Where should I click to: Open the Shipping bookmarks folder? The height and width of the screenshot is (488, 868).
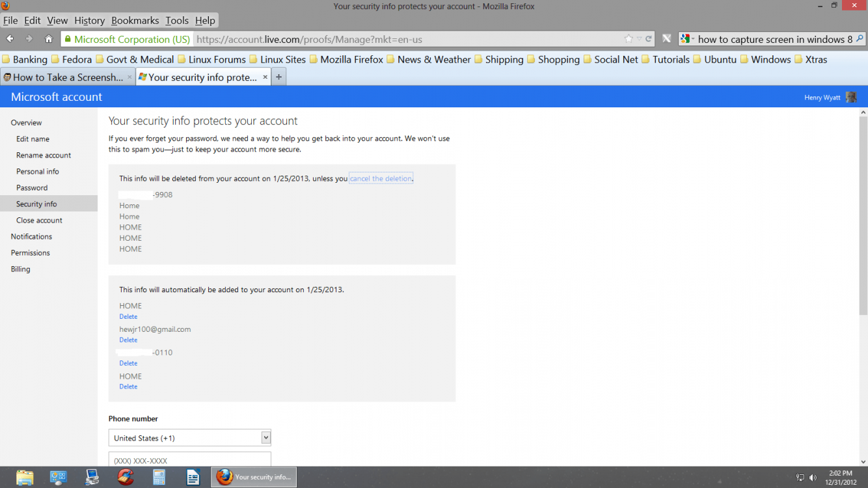click(x=498, y=59)
